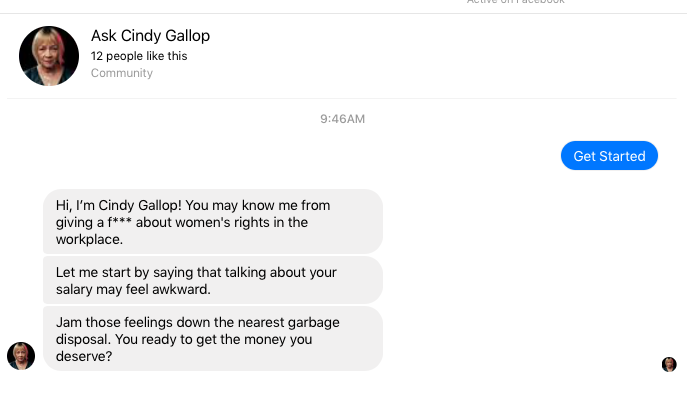Click Cindy Gallop's large profile picture
The width and height of the screenshot is (687, 408).
[48, 56]
